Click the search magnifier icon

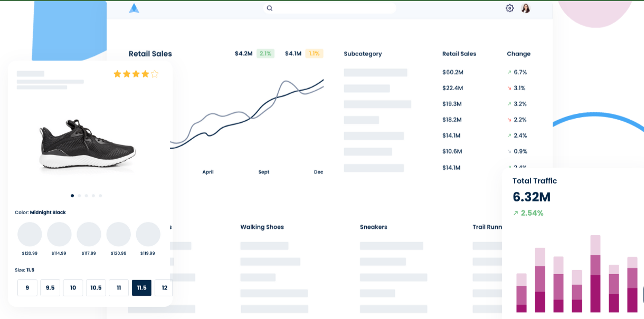pos(270,8)
